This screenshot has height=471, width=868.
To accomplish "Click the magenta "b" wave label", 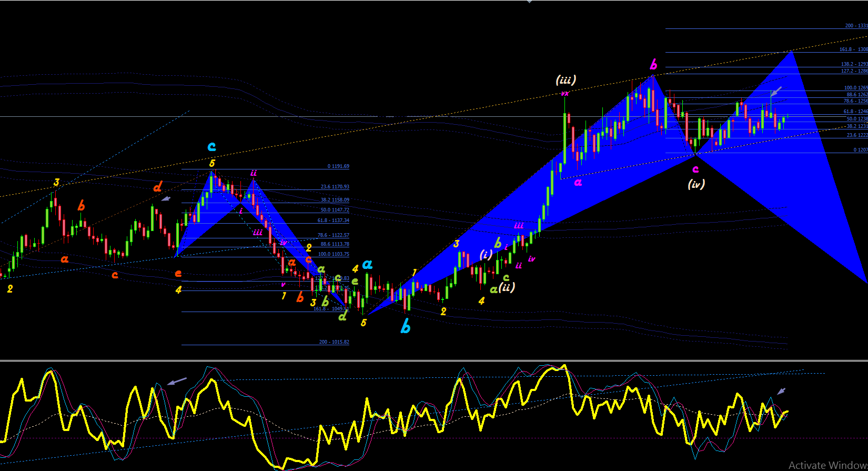I will click(x=653, y=64).
